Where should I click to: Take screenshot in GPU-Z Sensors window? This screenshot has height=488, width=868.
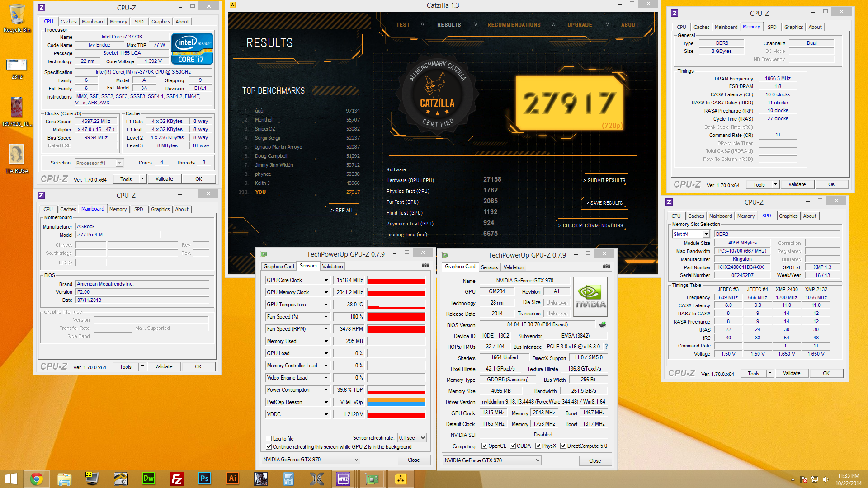[x=425, y=266]
